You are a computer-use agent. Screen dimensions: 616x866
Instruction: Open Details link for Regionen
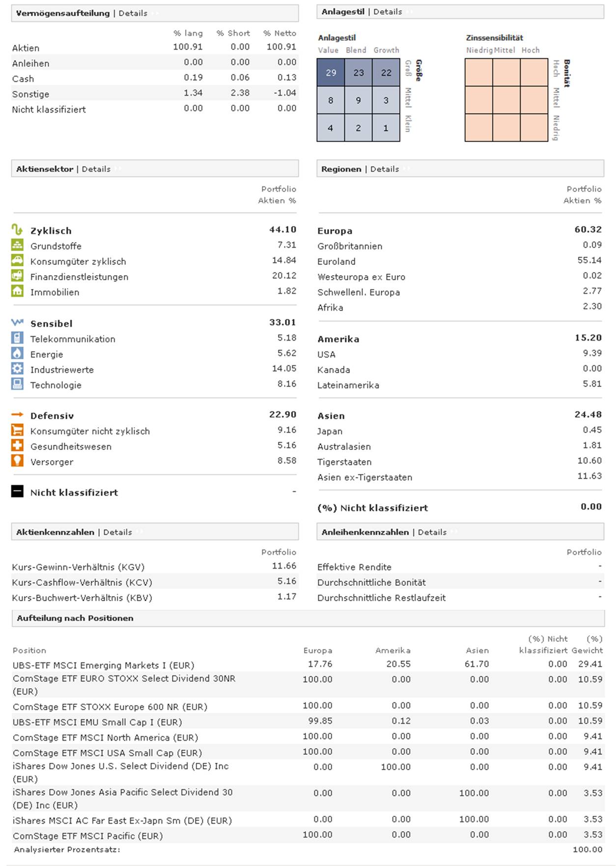point(384,169)
